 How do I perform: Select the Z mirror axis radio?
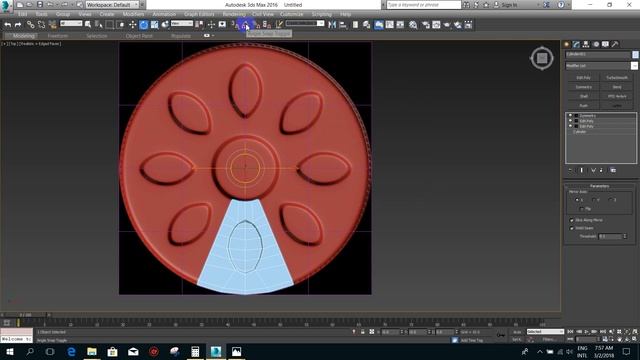[x=611, y=200]
